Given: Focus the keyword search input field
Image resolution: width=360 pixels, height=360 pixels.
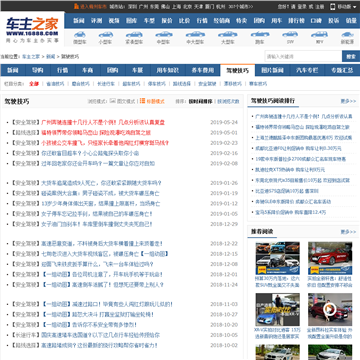Looking at the screenshot, I should (x=303, y=56).
